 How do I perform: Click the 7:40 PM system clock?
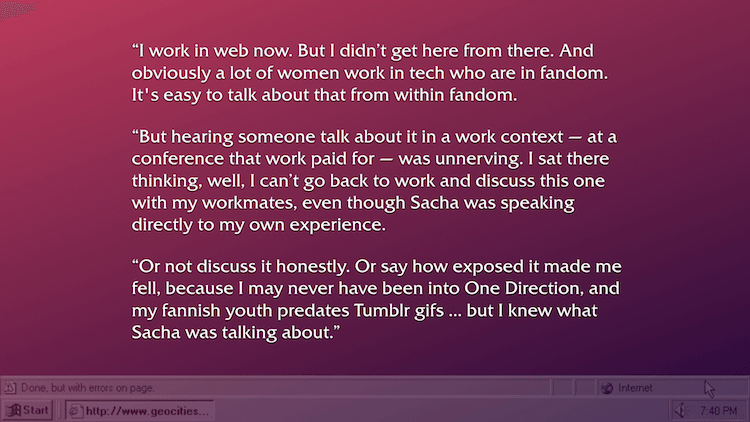[718, 410]
